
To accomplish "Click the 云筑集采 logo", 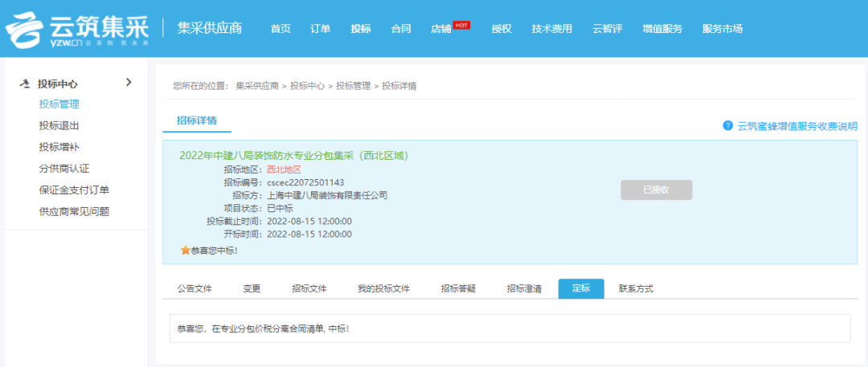I will click(77, 28).
